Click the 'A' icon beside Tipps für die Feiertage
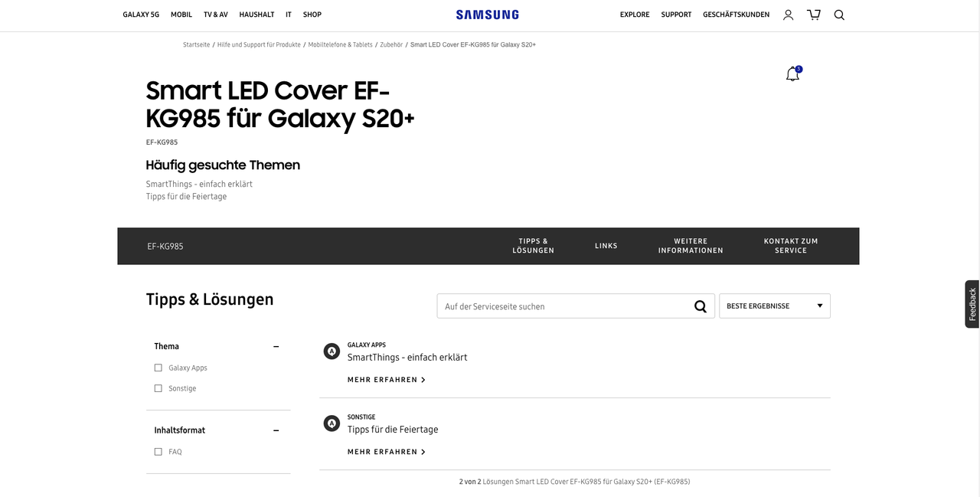980x497 pixels. 332,423
